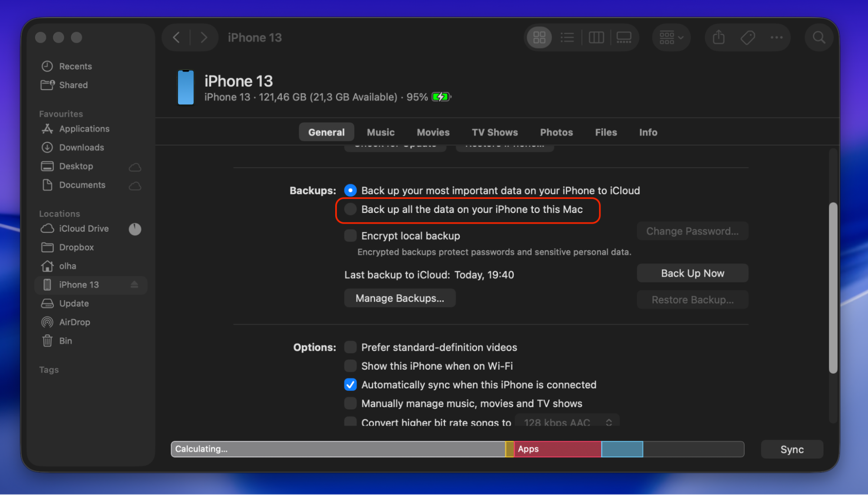
Task: Select the General tab
Action: [x=327, y=132]
